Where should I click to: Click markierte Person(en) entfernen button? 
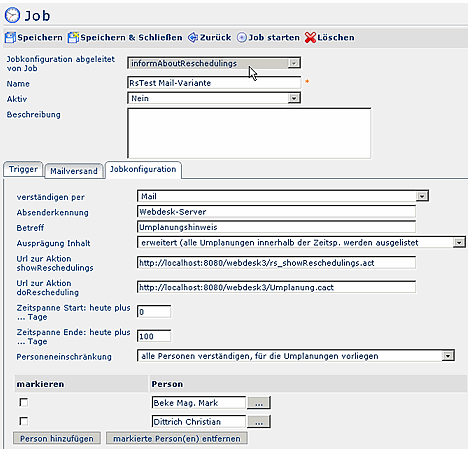tap(177, 438)
